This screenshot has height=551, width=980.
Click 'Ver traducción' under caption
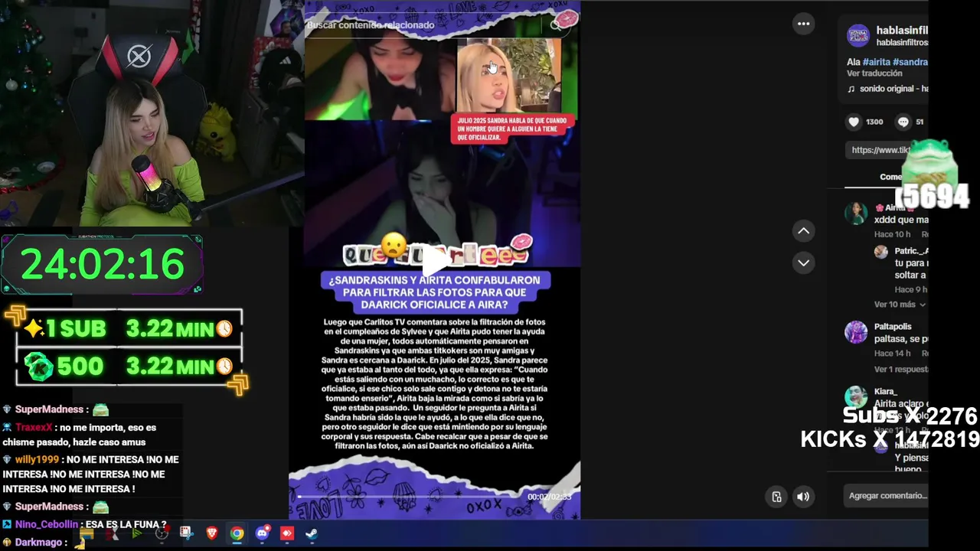point(874,73)
